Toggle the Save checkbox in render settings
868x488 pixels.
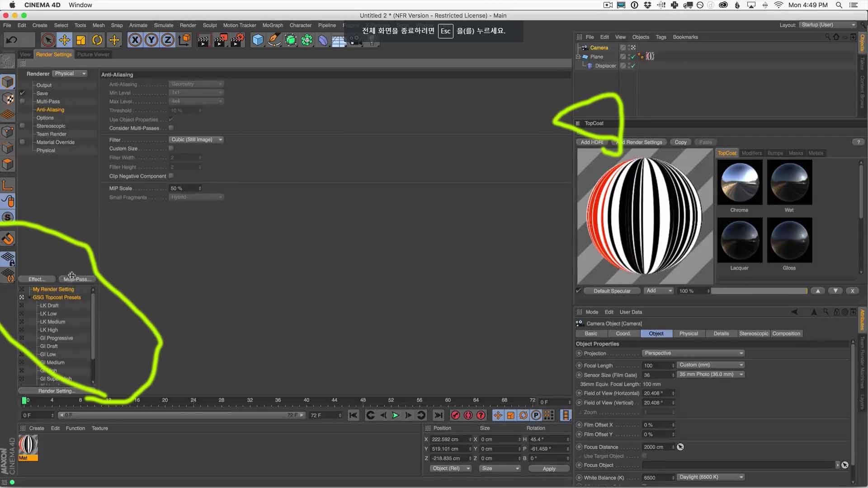(x=22, y=93)
